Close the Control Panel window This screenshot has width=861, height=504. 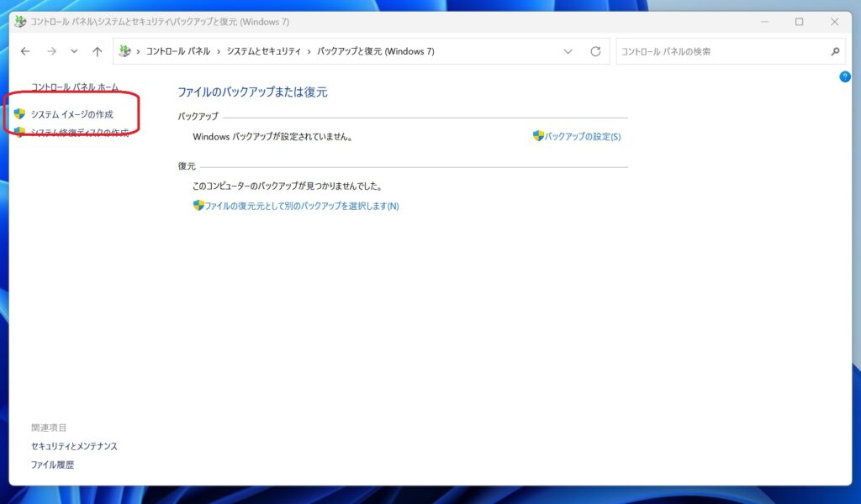(835, 22)
